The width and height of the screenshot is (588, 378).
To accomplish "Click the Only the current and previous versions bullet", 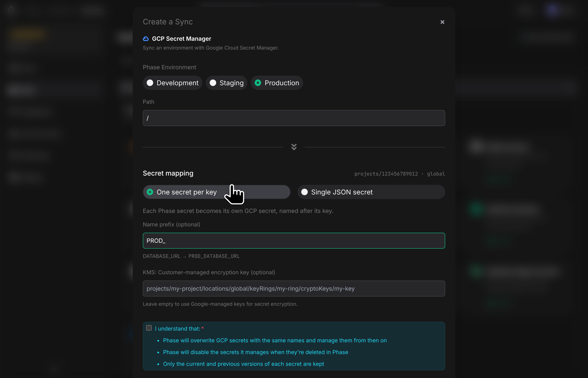I will (x=243, y=364).
